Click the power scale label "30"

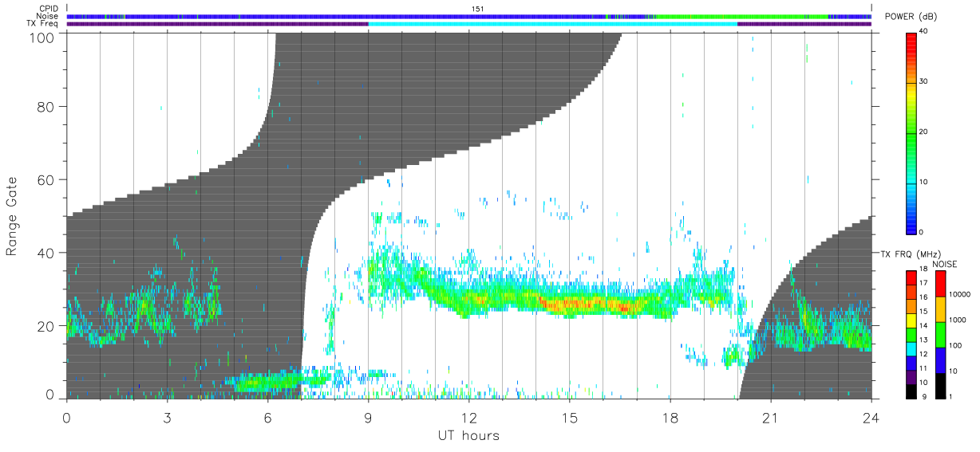click(925, 82)
